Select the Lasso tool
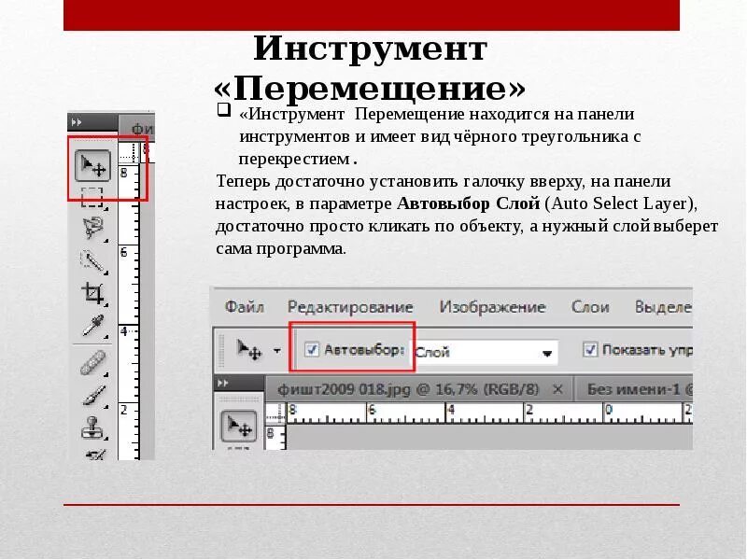Image resolution: width=747 pixels, height=560 pixels. point(92,229)
